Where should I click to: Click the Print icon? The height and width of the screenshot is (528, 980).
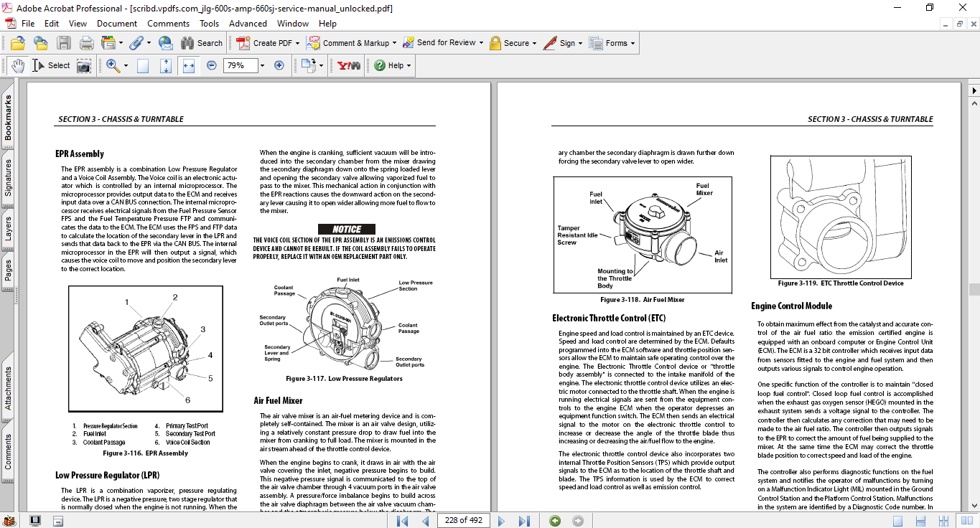pyautogui.click(x=87, y=43)
